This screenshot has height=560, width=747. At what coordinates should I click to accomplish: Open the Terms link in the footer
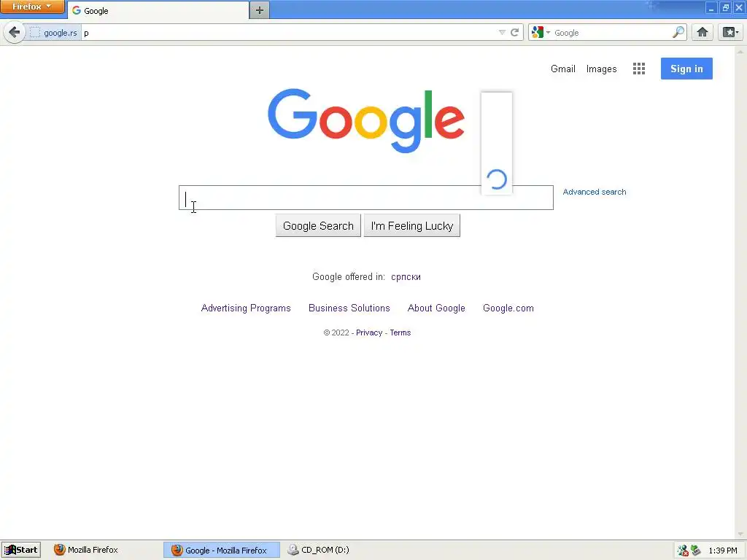400,332
